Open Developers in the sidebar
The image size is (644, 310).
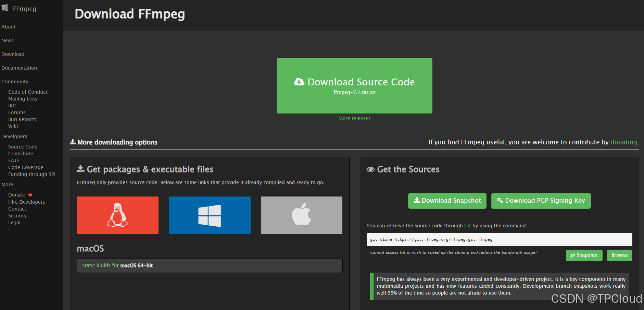[x=14, y=136]
